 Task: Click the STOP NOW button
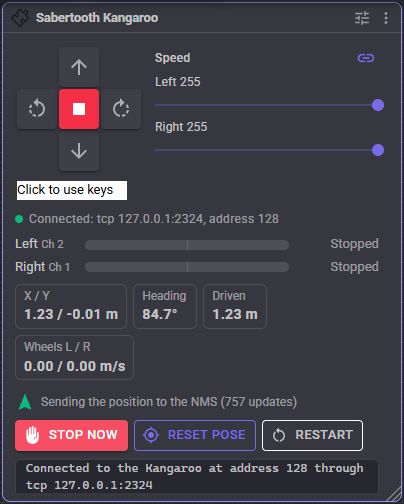71,435
